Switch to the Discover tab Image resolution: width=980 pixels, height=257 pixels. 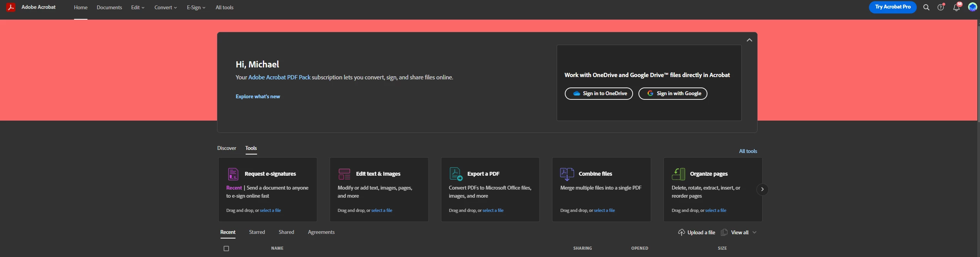click(x=227, y=148)
